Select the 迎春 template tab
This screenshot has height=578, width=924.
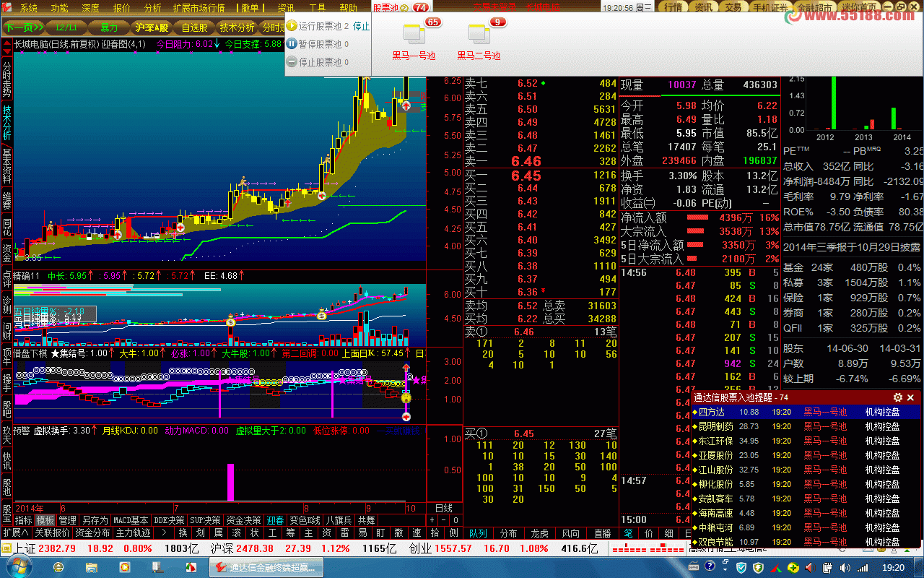point(276,519)
